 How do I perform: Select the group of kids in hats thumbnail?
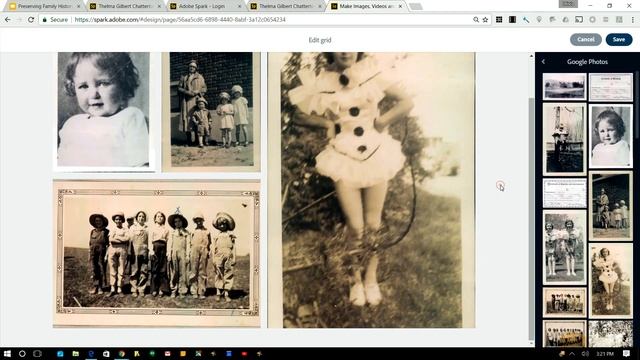(564, 302)
